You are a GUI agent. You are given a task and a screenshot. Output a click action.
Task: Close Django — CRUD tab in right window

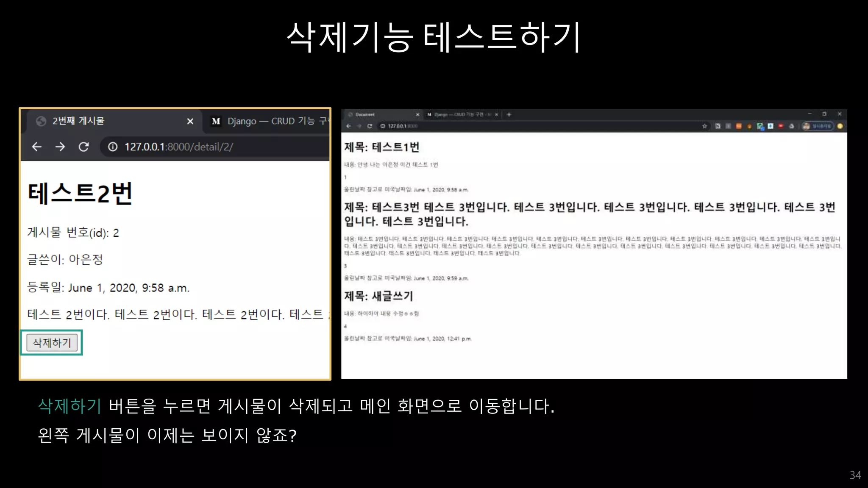click(x=496, y=114)
